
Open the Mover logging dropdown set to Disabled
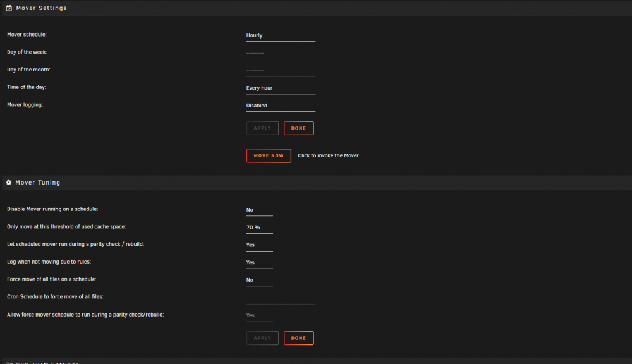click(281, 106)
